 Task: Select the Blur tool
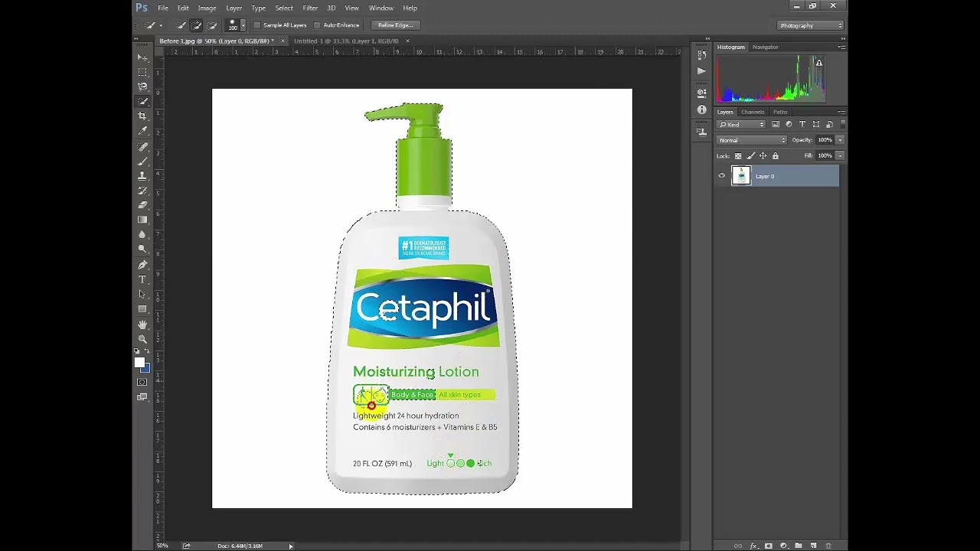tap(142, 235)
